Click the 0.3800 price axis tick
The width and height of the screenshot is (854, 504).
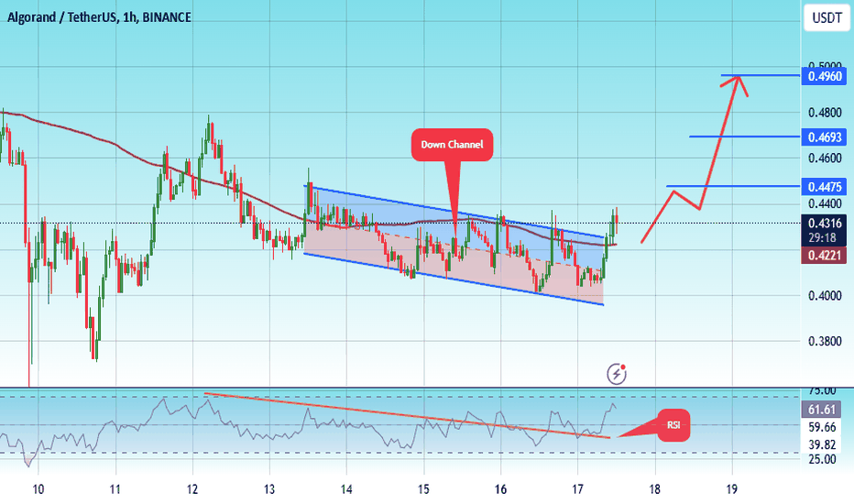[825, 342]
